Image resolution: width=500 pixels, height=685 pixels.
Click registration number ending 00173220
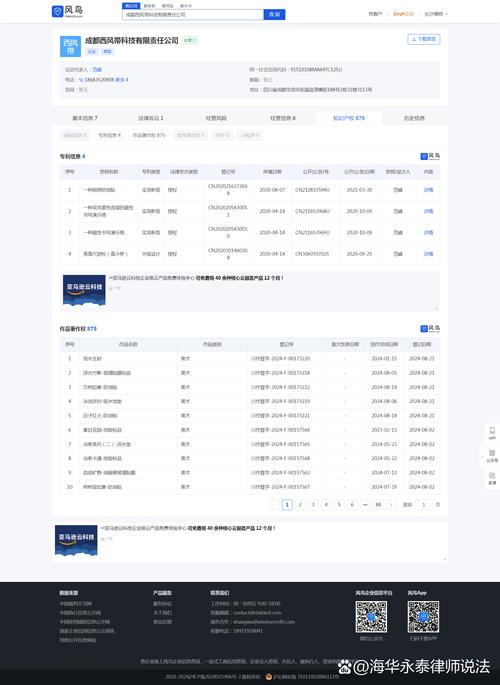point(280,359)
